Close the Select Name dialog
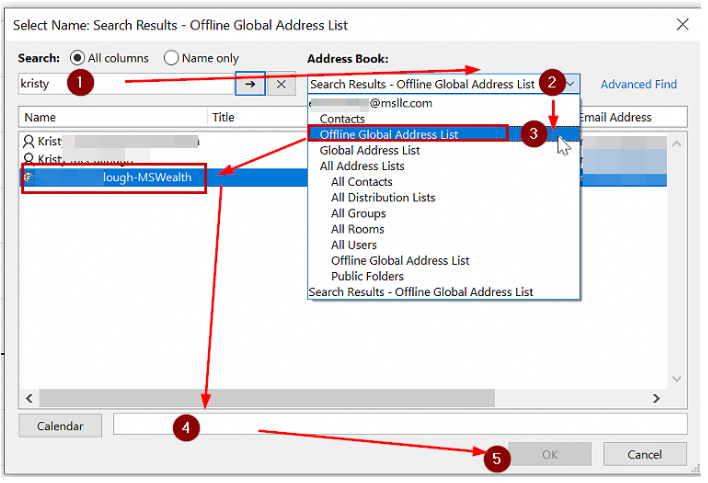The width and height of the screenshot is (708, 483). pyautogui.click(x=683, y=24)
